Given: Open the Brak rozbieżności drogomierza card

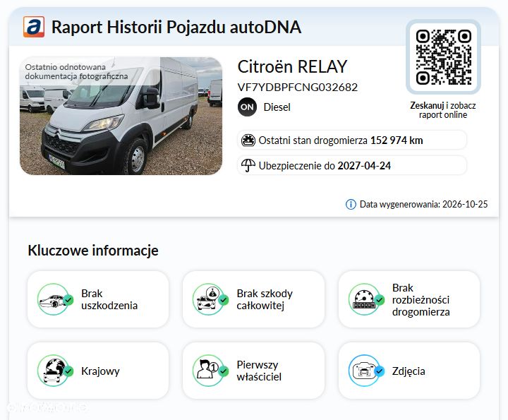Looking at the screenshot, I should (409, 299).
